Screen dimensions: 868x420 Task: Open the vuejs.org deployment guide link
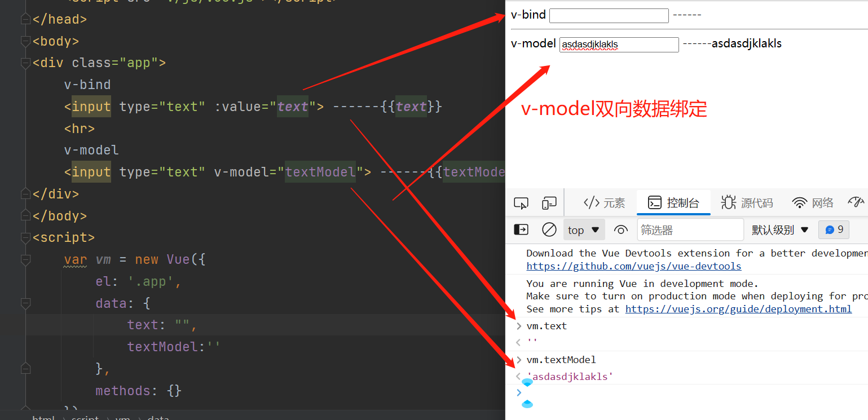point(739,309)
